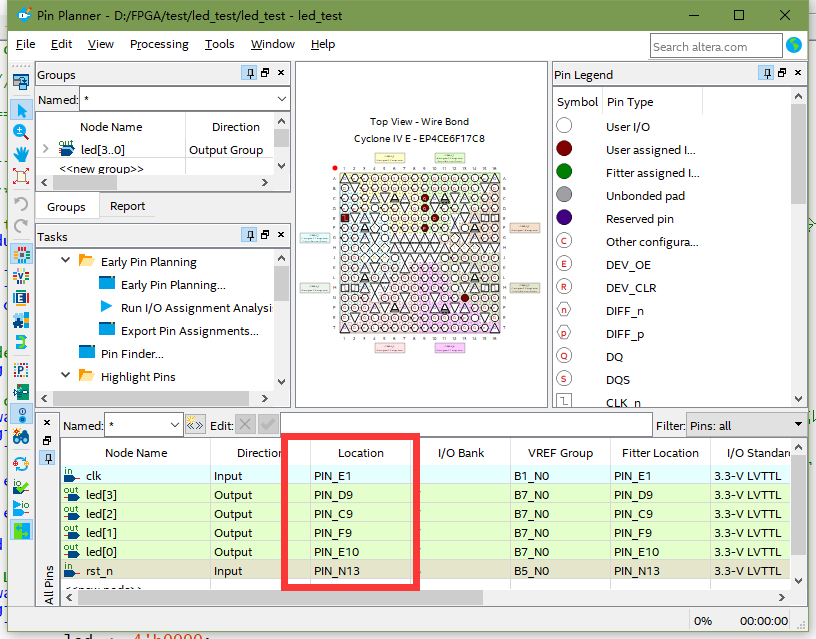This screenshot has width=816, height=639.
Task: Click the Redo arrow icon
Action: [x=22, y=226]
